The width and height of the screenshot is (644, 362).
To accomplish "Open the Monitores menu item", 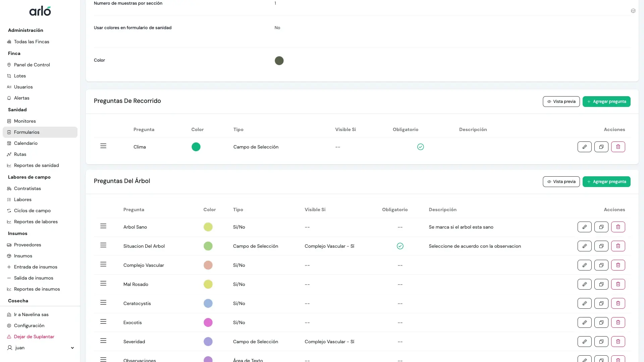I will point(25,121).
